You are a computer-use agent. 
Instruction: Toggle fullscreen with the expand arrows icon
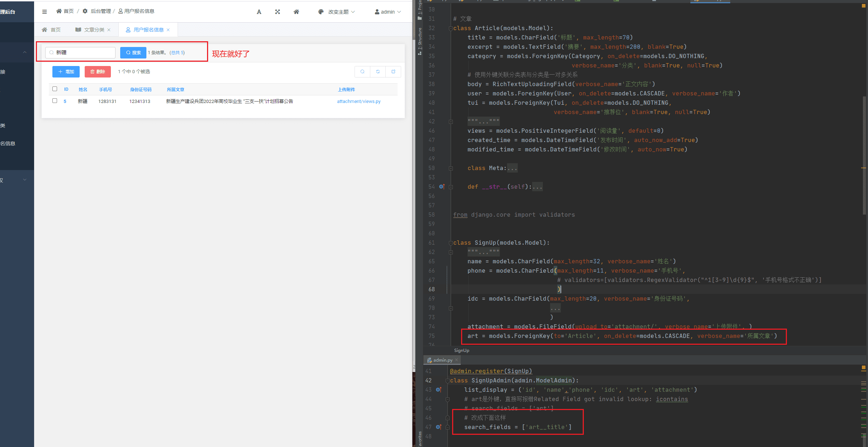(x=277, y=12)
